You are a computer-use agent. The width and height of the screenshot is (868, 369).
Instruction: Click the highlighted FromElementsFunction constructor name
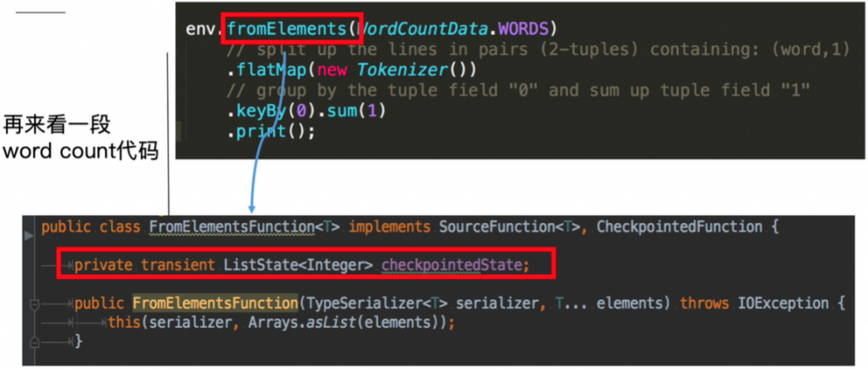tap(215, 303)
